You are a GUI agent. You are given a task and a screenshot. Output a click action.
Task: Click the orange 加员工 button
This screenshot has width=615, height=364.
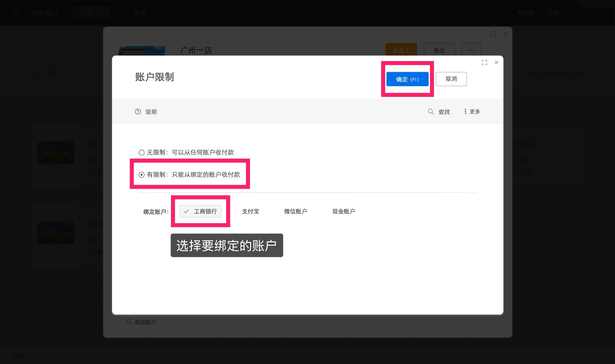(x=401, y=50)
